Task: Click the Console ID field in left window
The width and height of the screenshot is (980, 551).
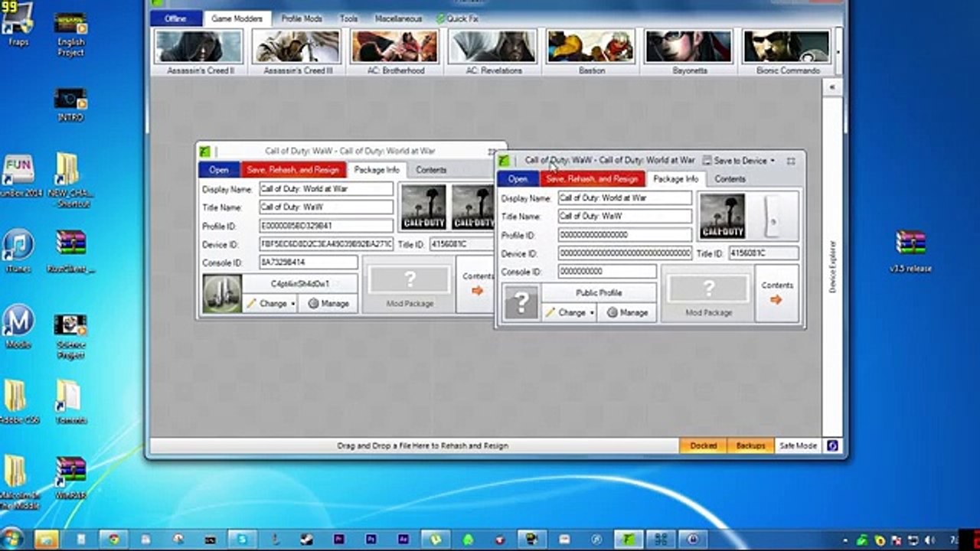Action: [309, 262]
